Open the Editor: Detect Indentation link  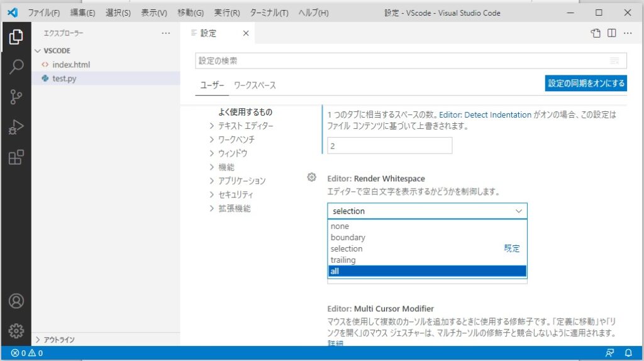tap(485, 115)
